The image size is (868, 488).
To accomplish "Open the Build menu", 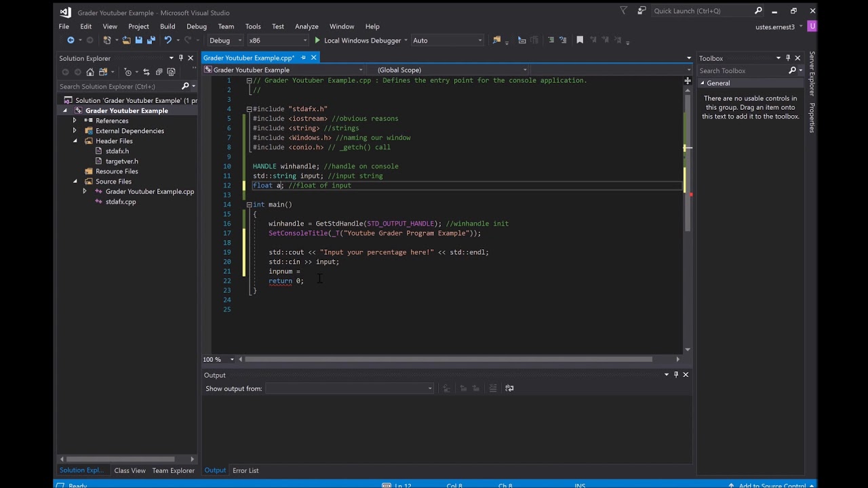I will 167,26.
